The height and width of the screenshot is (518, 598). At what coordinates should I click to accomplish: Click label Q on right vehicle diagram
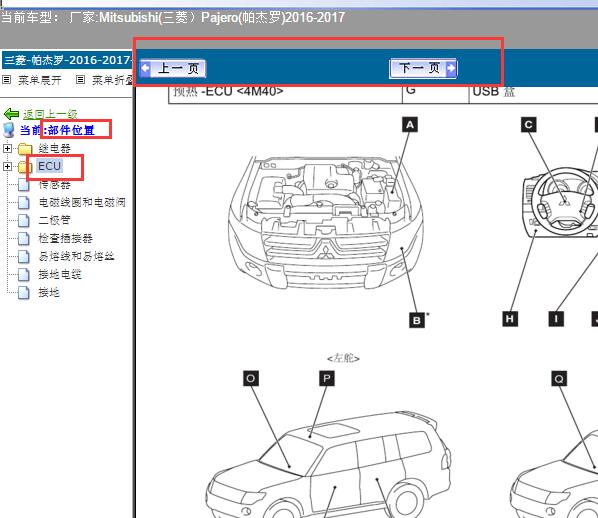click(x=559, y=379)
